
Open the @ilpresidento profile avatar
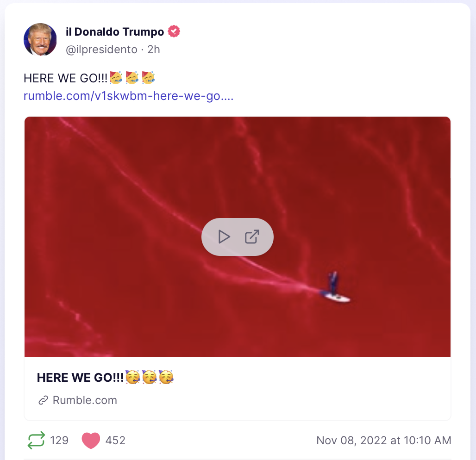tap(40, 39)
